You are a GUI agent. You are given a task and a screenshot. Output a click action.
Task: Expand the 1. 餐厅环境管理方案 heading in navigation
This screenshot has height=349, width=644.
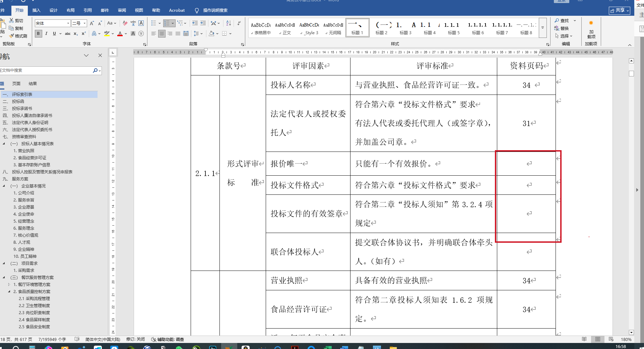9,284
